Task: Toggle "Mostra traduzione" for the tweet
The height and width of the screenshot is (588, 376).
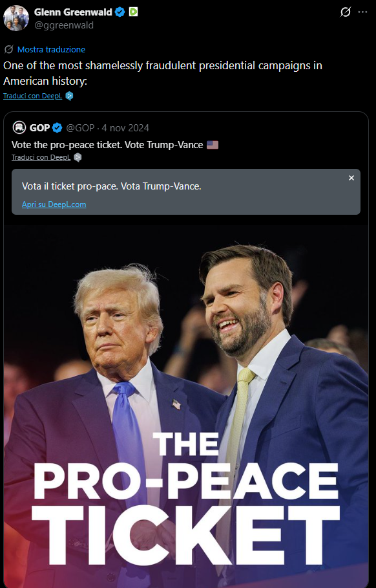Action: click(50, 49)
